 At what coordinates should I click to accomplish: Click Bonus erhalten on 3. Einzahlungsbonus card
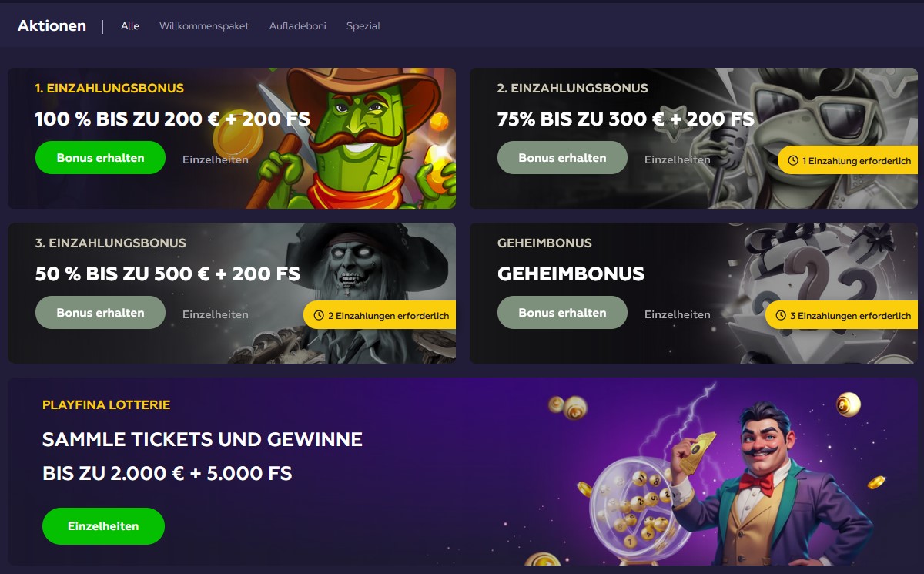point(100,313)
